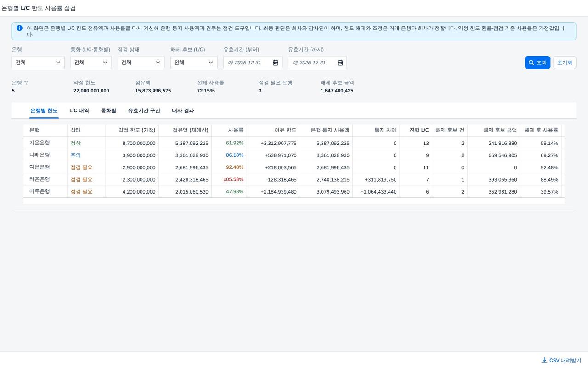The height and width of the screenshot is (368, 588).
Task: Click the +1,064,433,440 notice difference value
Action: click(379, 192)
